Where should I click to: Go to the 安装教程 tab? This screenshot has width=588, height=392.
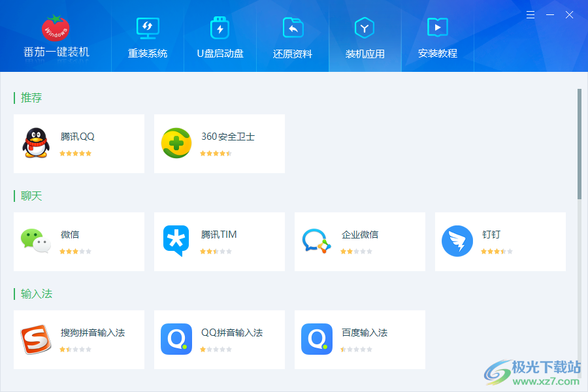click(x=438, y=37)
